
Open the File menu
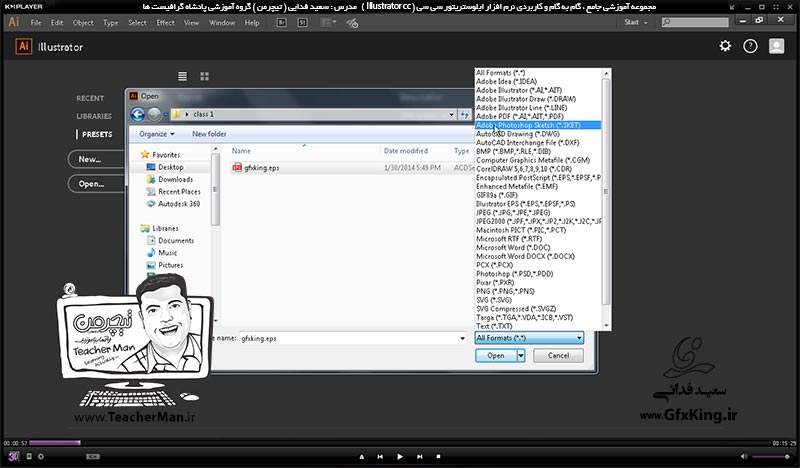[x=36, y=22]
